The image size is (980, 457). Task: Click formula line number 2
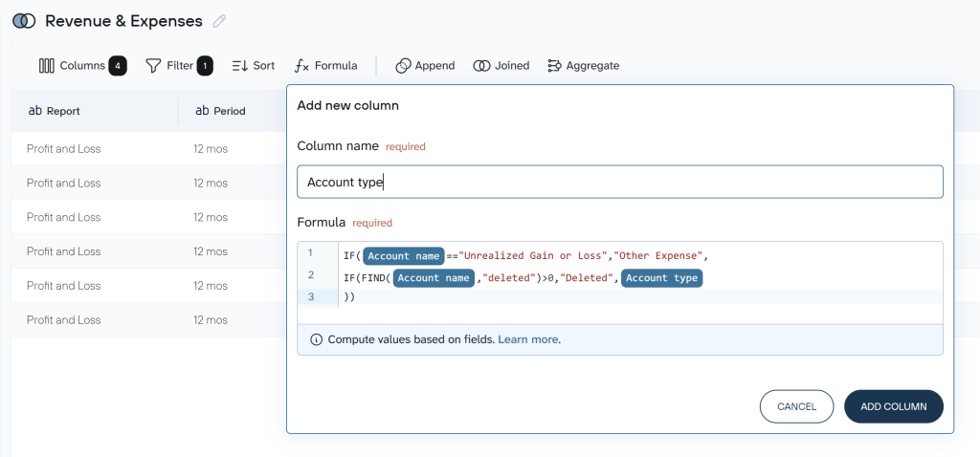click(311, 275)
